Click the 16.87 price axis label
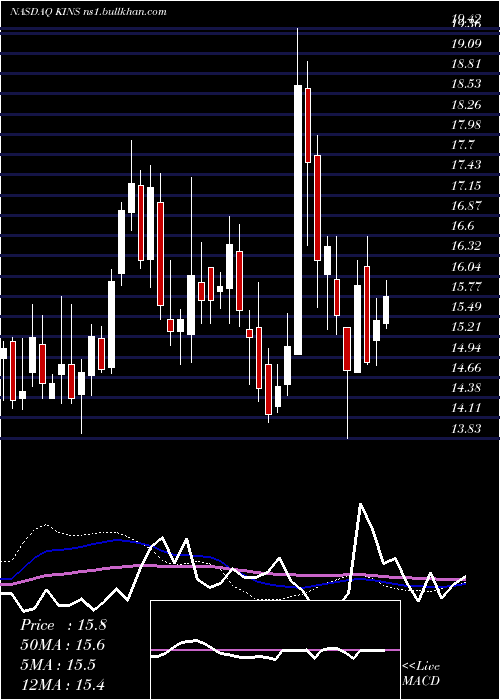This screenshot has height=700, width=500. [466, 205]
